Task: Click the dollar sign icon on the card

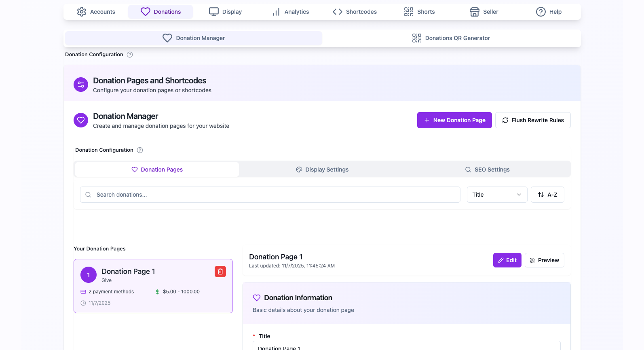Action: coord(158,292)
